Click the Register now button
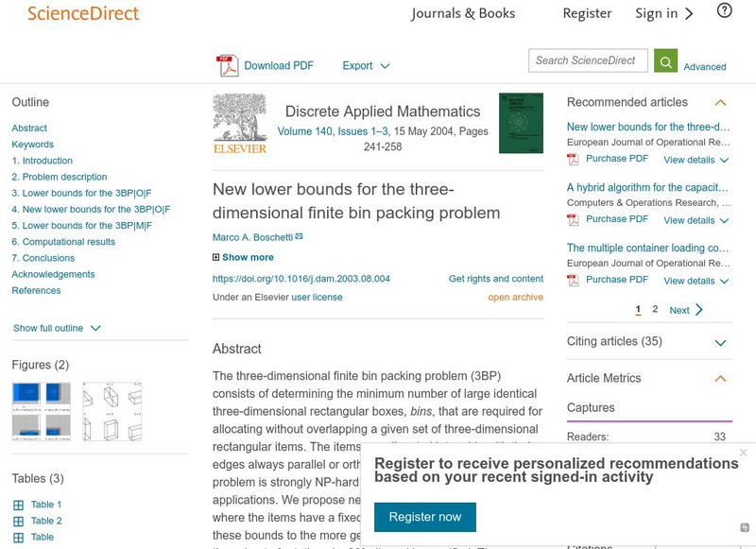Screen dimensions: 756x549 point(424,518)
